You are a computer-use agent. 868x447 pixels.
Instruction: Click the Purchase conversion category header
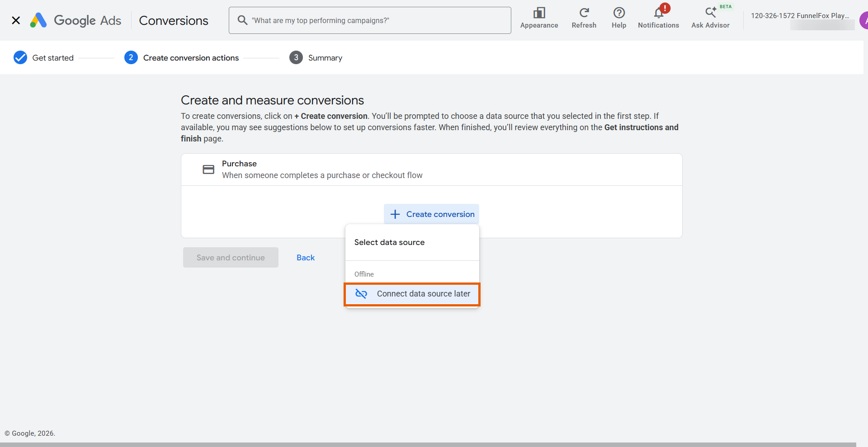pos(432,169)
